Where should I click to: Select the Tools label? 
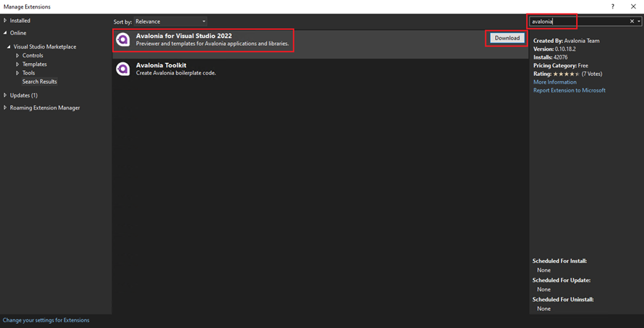(29, 73)
